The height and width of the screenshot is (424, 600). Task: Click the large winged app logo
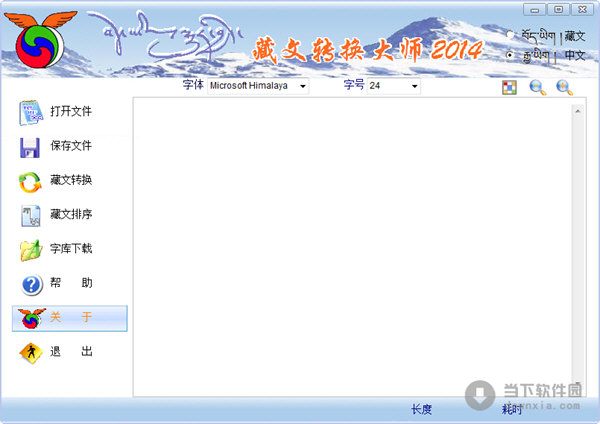pos(40,40)
